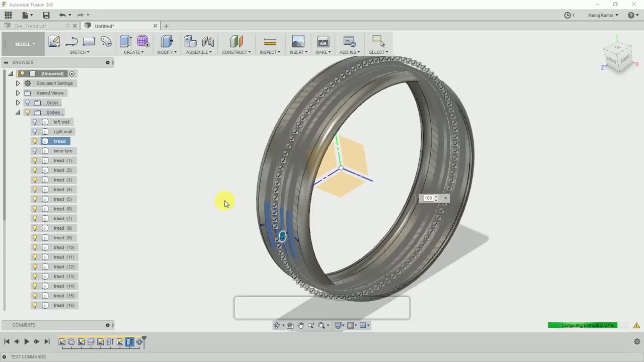Select the Create Sketch tool icon
Screen dimensions: 644x362
coord(54,41)
